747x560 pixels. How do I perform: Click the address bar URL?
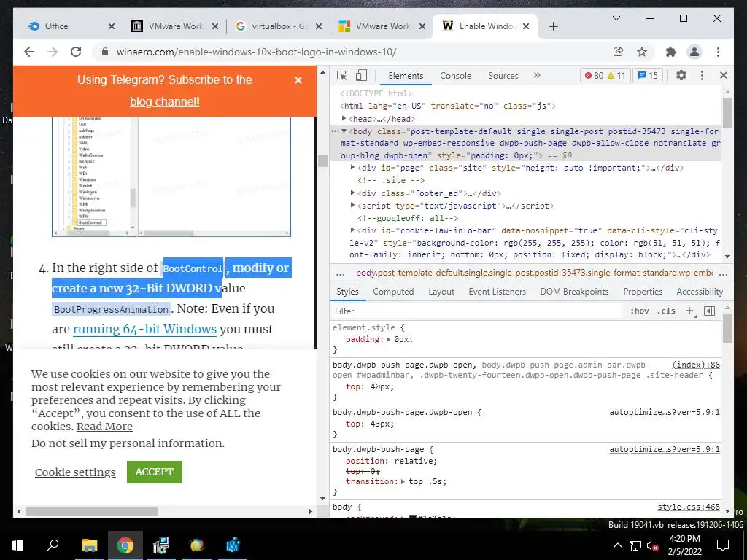tap(256, 52)
